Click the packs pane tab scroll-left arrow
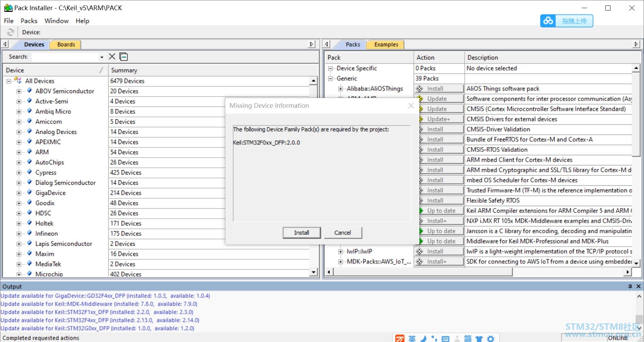This screenshot has height=342, width=644. (327, 44)
